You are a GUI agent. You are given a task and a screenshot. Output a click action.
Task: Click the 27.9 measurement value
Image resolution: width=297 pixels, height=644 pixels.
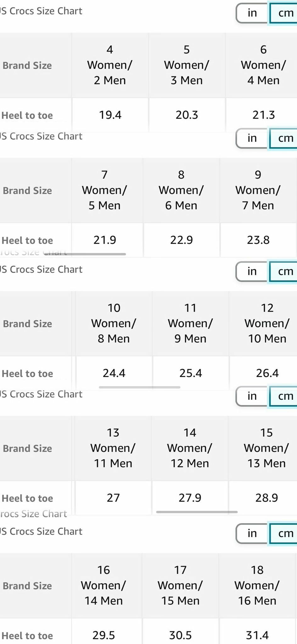[189, 498]
